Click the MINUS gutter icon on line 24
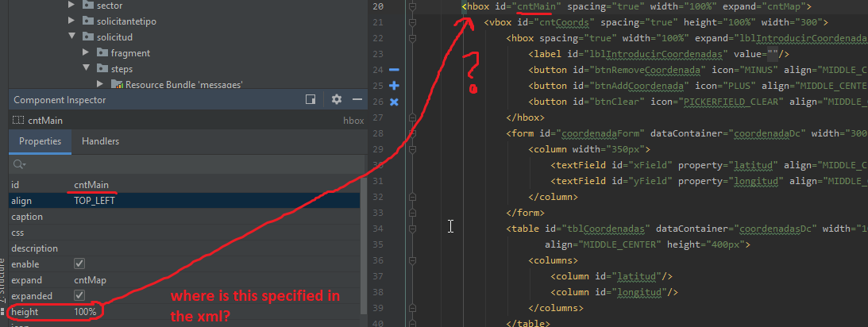The height and width of the screenshot is (327, 868). click(x=394, y=70)
